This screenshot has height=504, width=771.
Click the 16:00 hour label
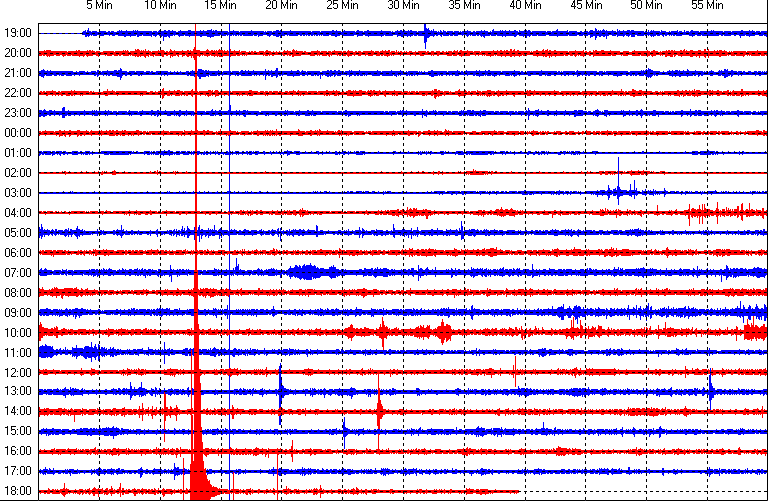point(18,451)
